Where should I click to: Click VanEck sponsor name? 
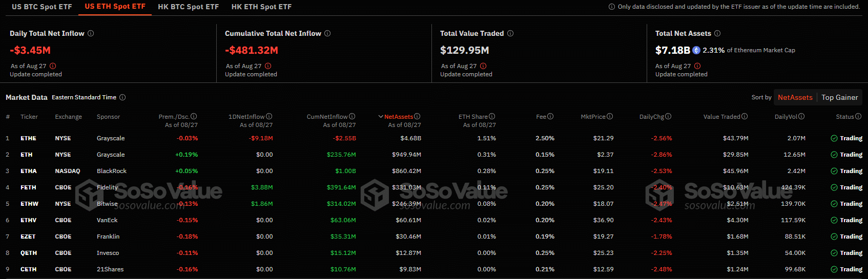pos(107,220)
